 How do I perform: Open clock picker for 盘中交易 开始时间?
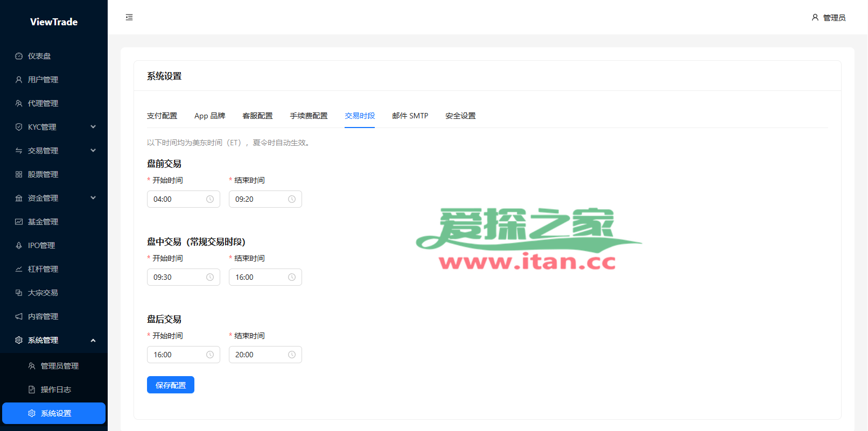pos(210,277)
